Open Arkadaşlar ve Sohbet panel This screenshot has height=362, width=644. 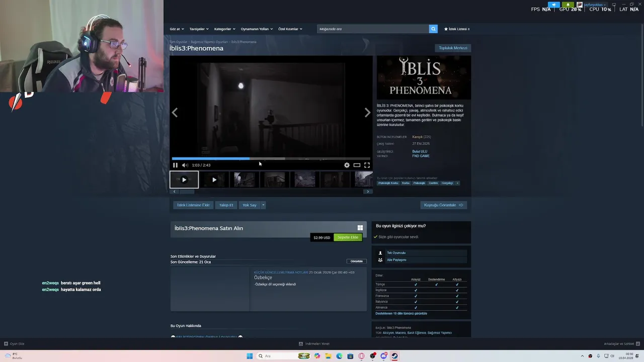coord(622,344)
